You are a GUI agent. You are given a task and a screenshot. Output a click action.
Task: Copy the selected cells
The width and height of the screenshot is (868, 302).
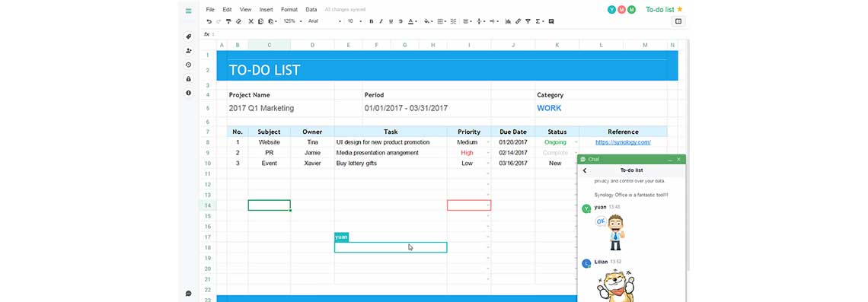click(x=260, y=21)
